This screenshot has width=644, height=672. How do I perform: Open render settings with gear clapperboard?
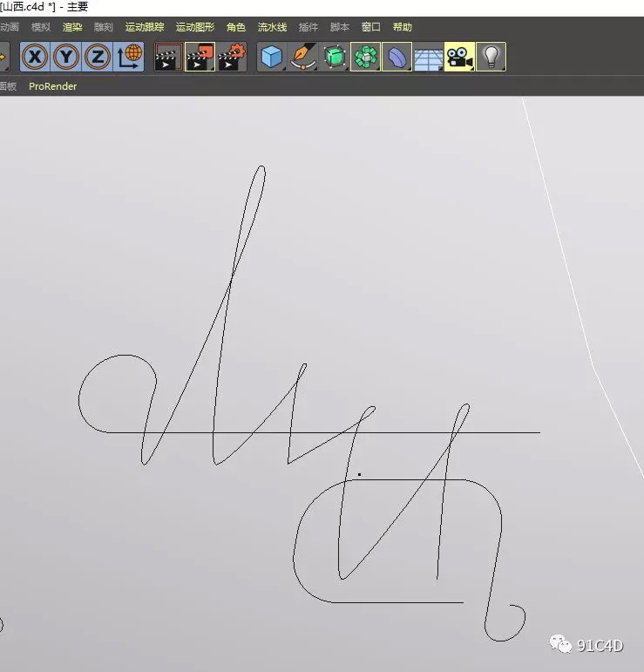232,58
